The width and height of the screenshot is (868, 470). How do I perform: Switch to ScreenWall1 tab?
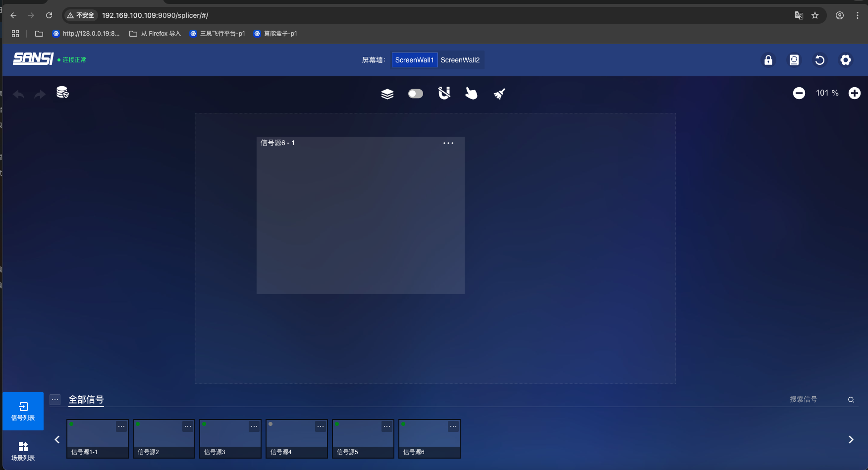pos(415,60)
